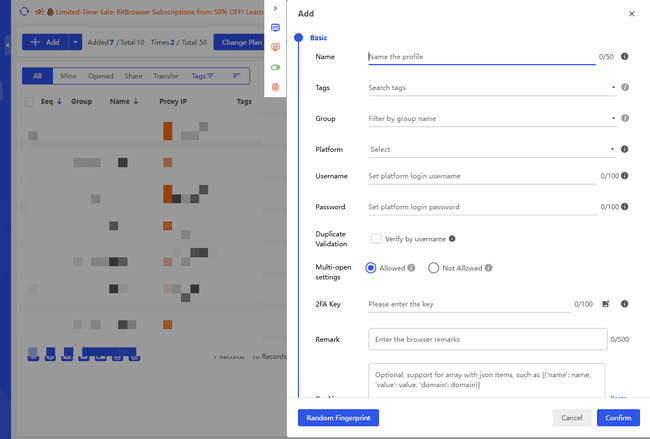Click the Group column header

[81, 101]
